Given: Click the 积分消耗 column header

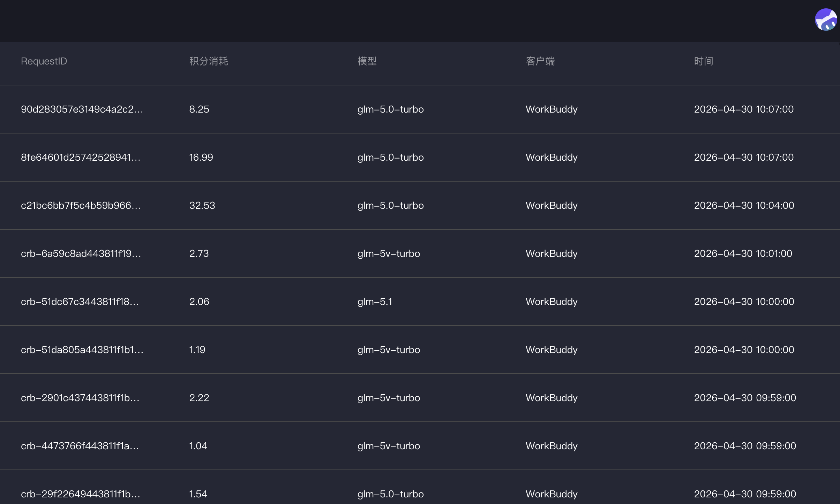Looking at the screenshot, I should click(209, 61).
